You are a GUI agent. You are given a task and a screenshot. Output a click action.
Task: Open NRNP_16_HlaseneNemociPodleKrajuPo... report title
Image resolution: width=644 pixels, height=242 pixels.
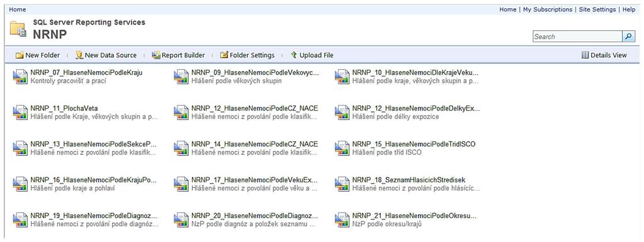pos(94,180)
